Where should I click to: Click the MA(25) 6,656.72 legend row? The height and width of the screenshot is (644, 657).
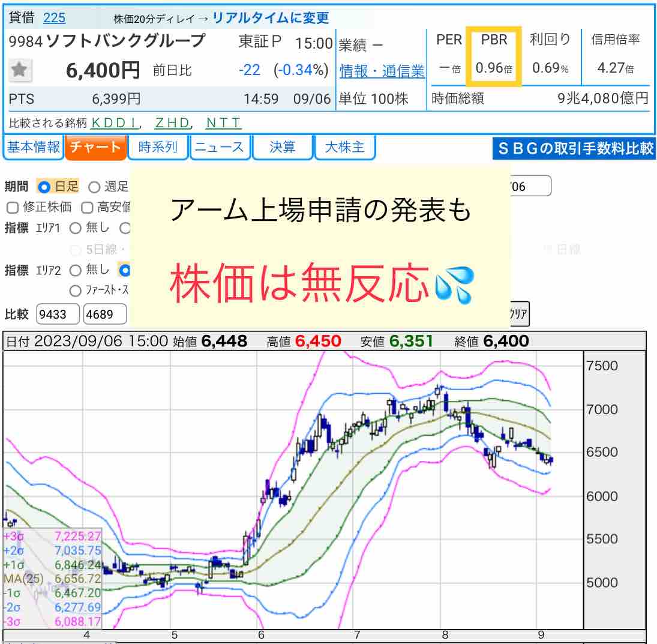tap(52, 579)
